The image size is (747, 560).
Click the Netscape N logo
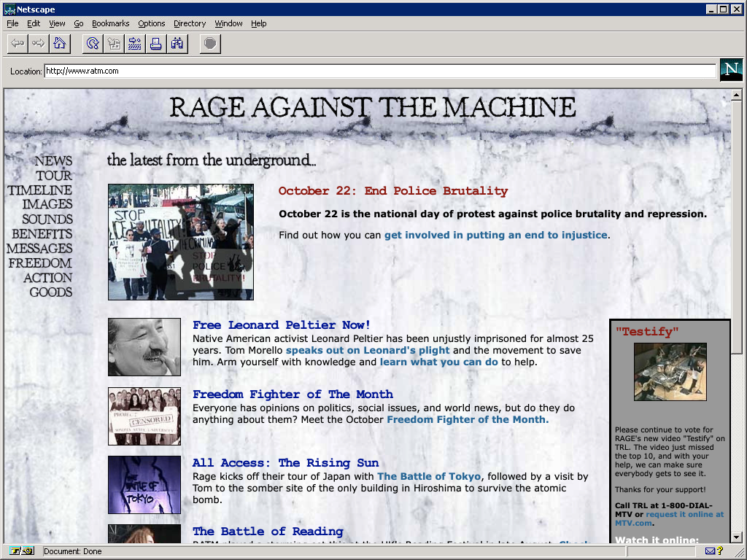pyautogui.click(x=731, y=70)
